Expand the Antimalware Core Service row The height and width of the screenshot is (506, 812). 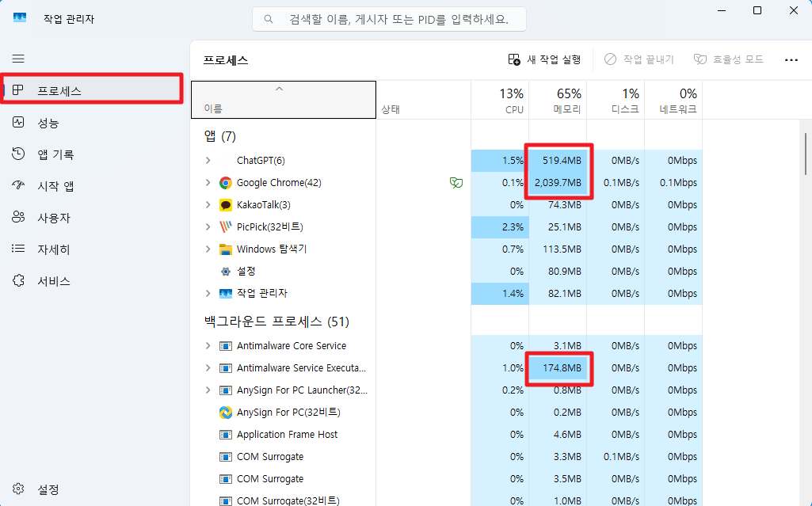[x=208, y=345]
